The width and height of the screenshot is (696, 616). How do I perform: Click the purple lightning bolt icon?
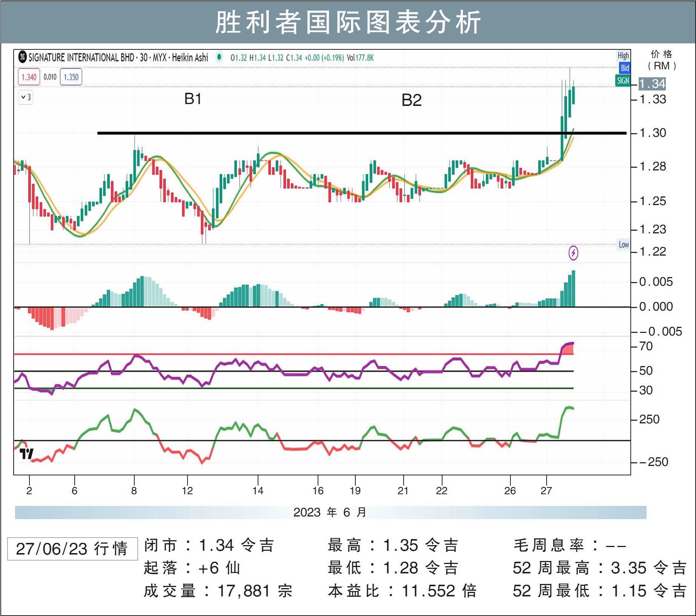pos(573,253)
